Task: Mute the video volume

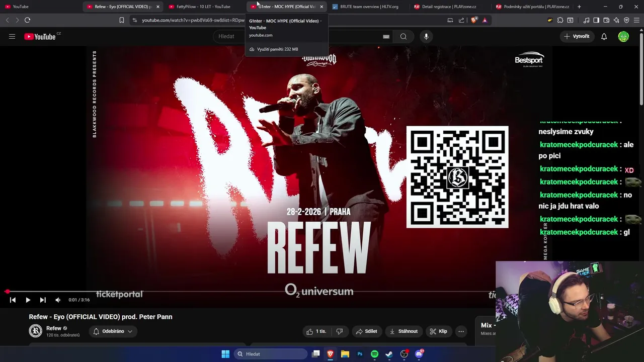Action: pos(58,300)
